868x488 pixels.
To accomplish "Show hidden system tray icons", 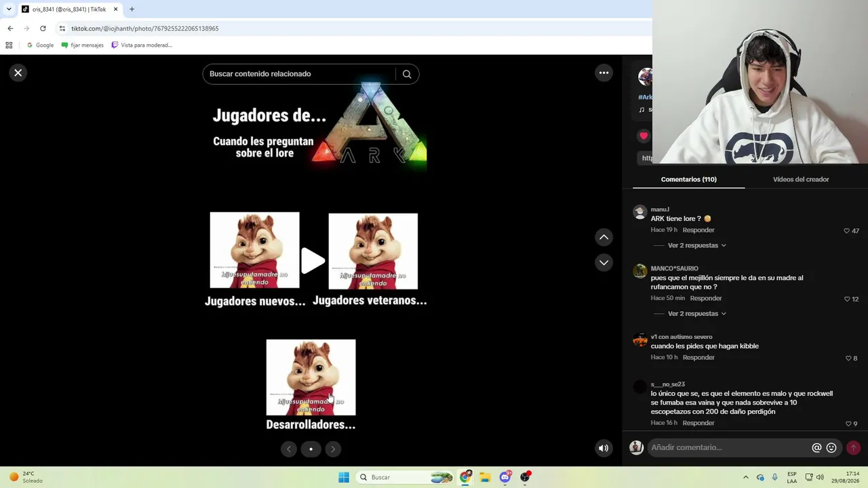I will tap(746, 477).
